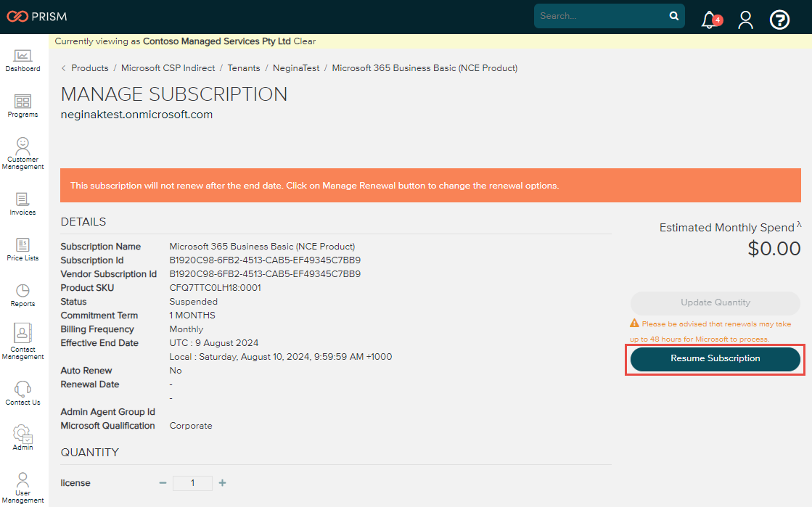Clear the Contoso viewing-as filter
This screenshot has width=812, height=507.
click(305, 41)
